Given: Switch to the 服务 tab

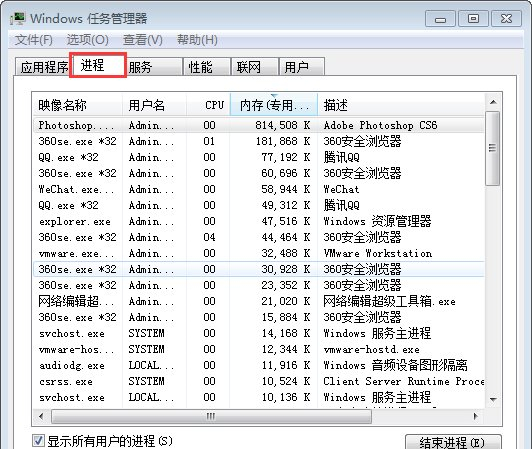Looking at the screenshot, I should click(154, 67).
